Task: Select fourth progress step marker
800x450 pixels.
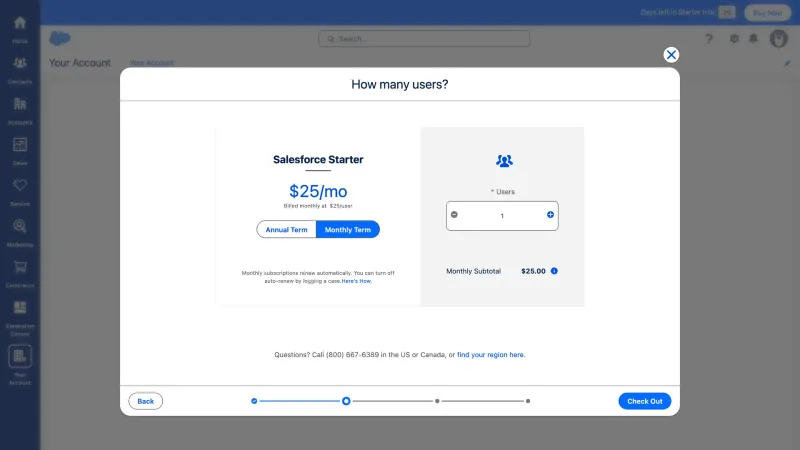Action: point(528,401)
